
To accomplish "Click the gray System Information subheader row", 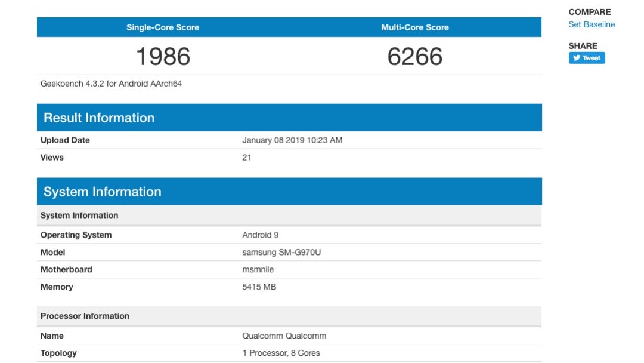I will pos(289,216).
